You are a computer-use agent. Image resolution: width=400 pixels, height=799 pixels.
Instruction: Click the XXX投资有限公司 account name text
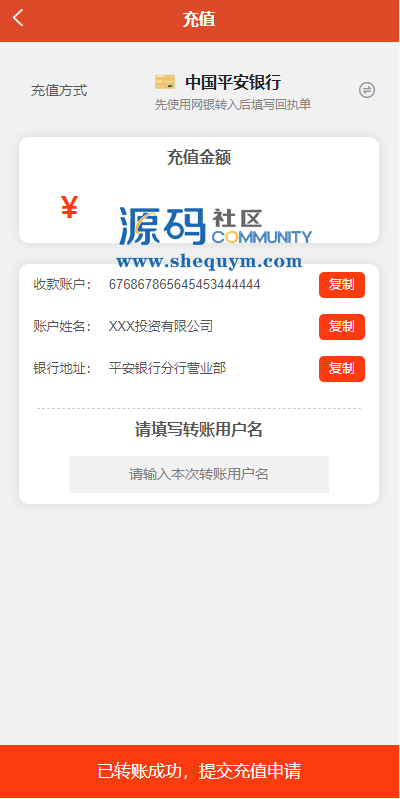pos(161,326)
